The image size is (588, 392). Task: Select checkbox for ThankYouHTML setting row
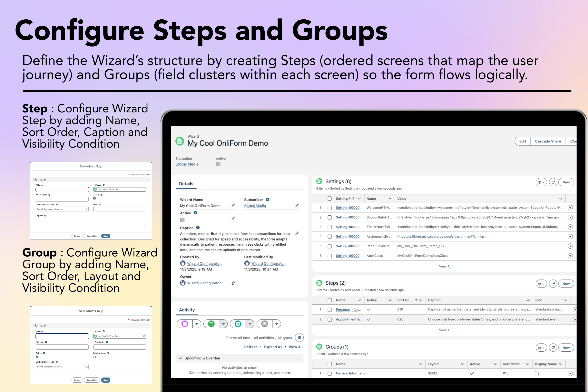point(330,227)
